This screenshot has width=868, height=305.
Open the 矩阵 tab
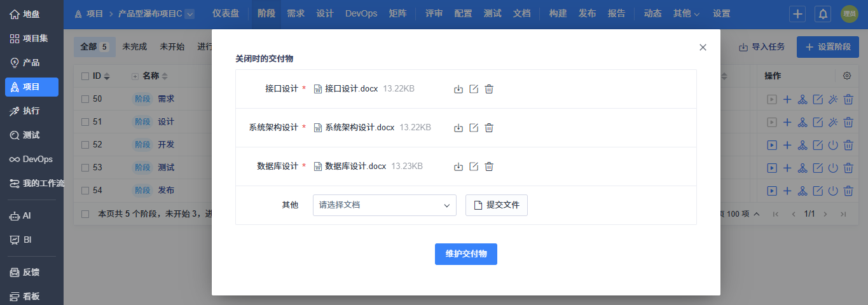[x=397, y=13]
